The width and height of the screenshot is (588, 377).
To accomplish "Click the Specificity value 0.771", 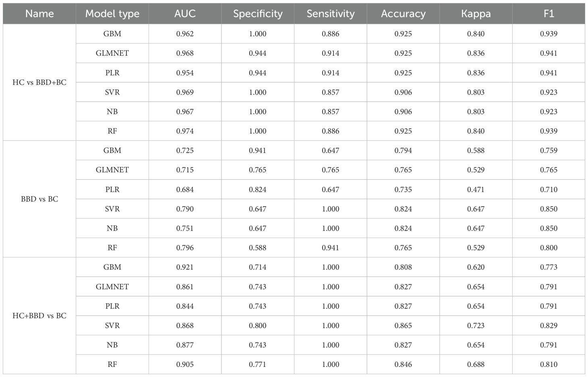I will [x=258, y=365].
